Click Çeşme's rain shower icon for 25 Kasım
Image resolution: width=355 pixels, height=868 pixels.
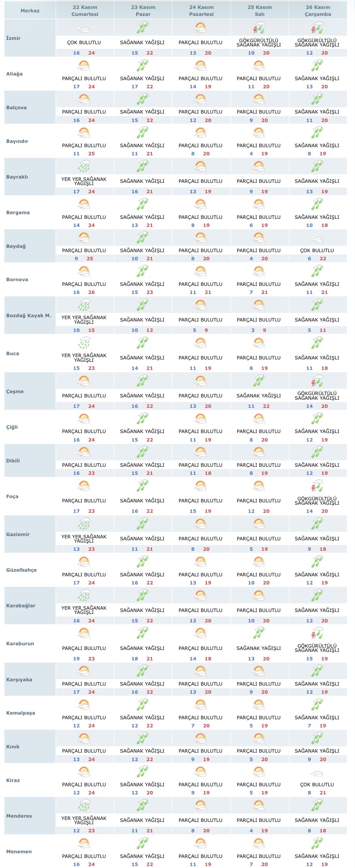[x=259, y=382]
